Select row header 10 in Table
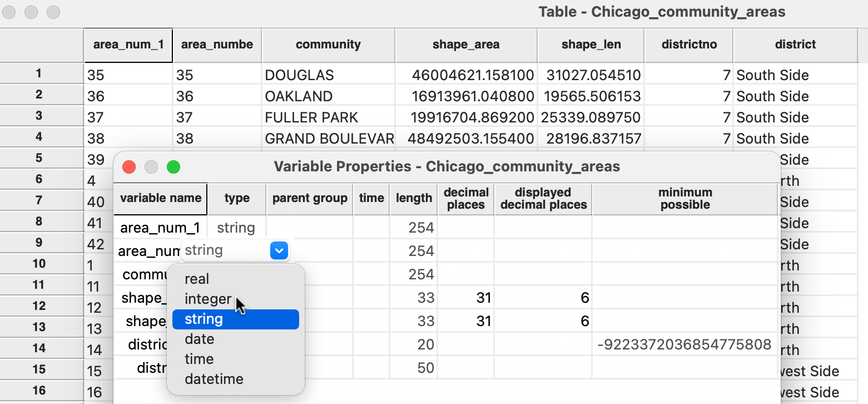This screenshot has height=404, width=868. [42, 264]
